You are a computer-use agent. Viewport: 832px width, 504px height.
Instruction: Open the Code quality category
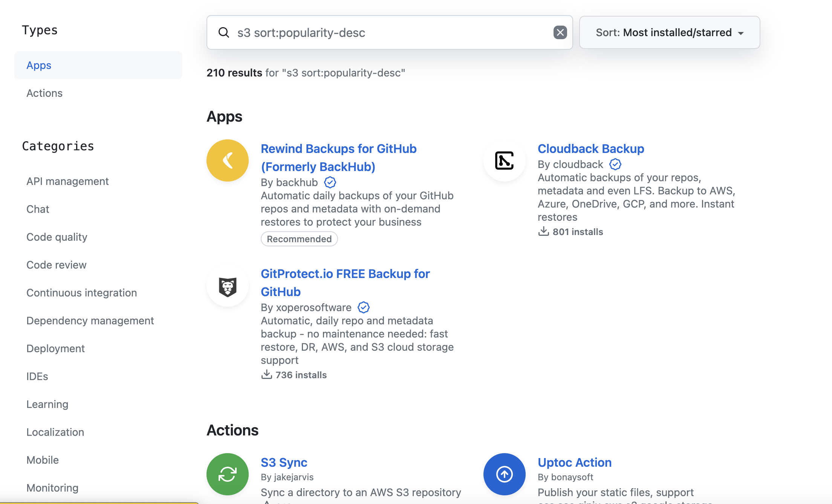[x=57, y=237]
